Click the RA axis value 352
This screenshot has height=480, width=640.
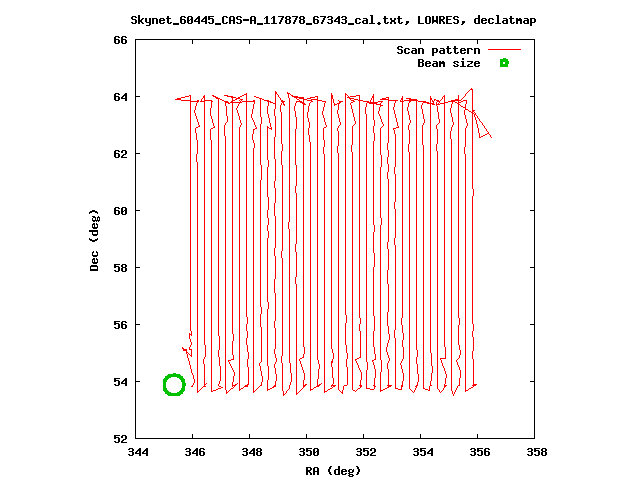(x=366, y=452)
